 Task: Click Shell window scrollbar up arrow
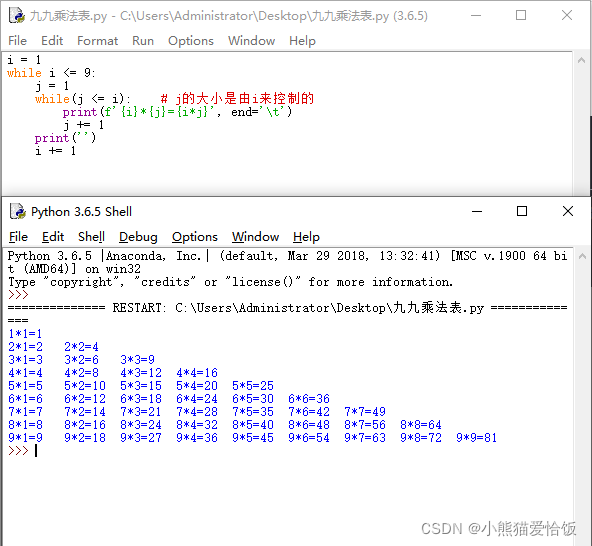[x=582, y=256]
